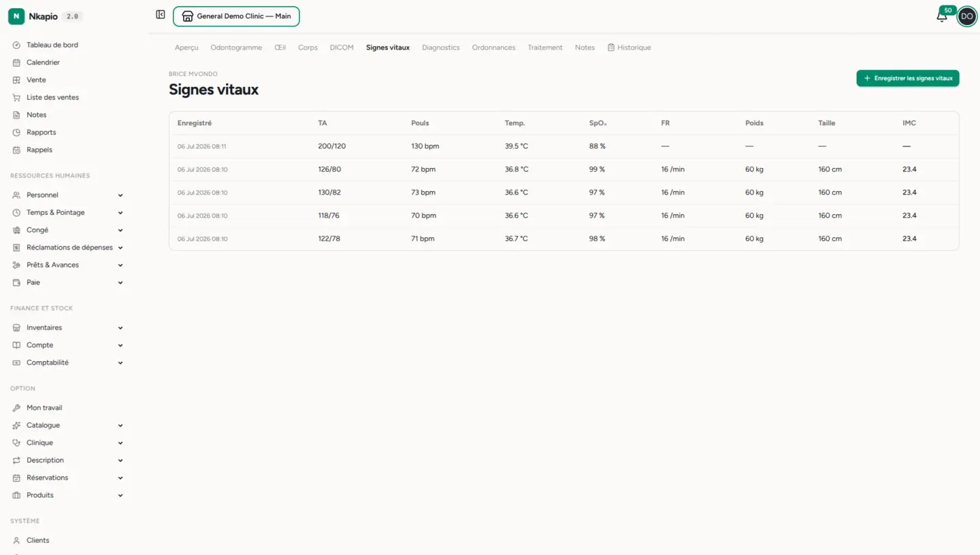Expand the Inventaires submenu chevron
The image size is (980, 555).
pyautogui.click(x=120, y=328)
